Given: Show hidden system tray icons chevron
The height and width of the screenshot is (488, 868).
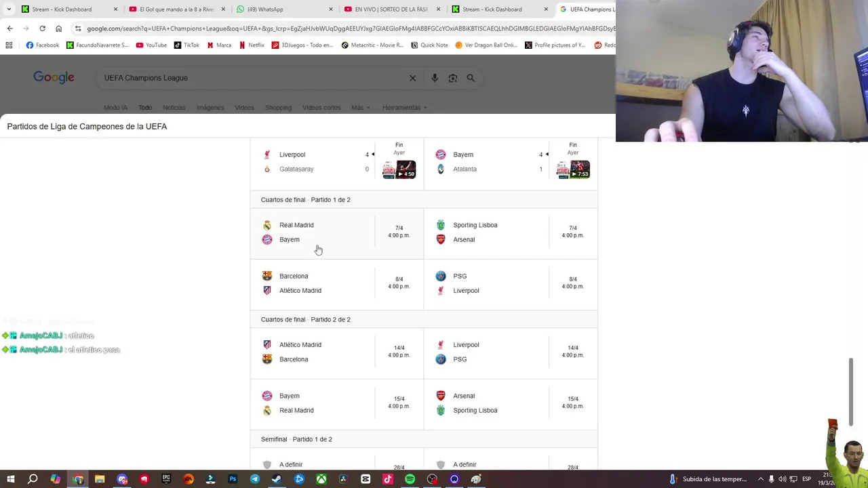Looking at the screenshot, I should click(760, 479).
